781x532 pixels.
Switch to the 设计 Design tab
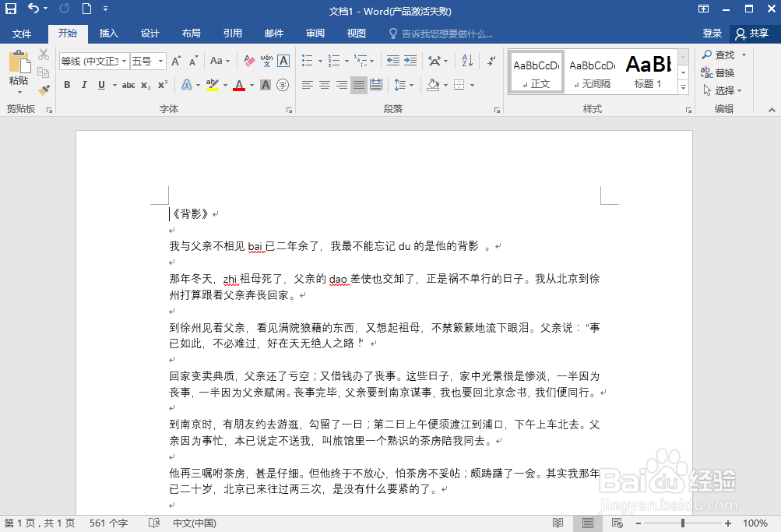tap(150, 33)
